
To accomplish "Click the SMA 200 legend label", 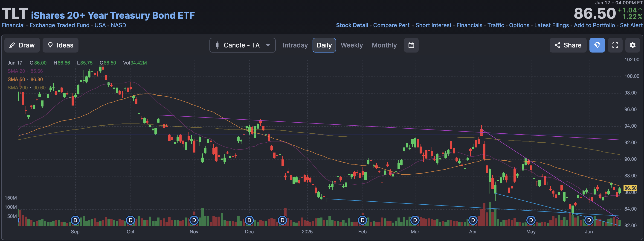I will coord(17,88).
